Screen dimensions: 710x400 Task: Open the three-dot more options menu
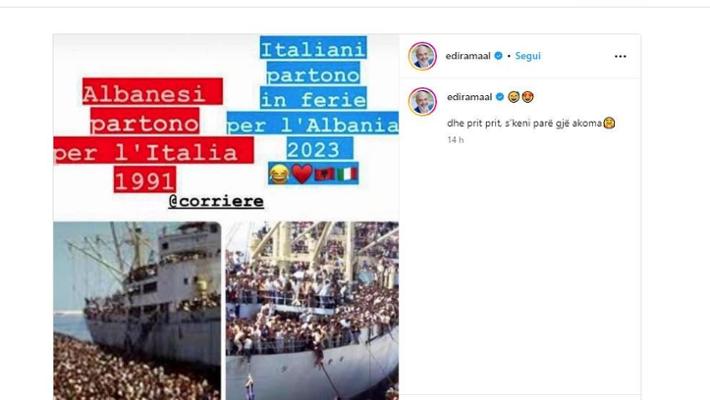(x=620, y=56)
